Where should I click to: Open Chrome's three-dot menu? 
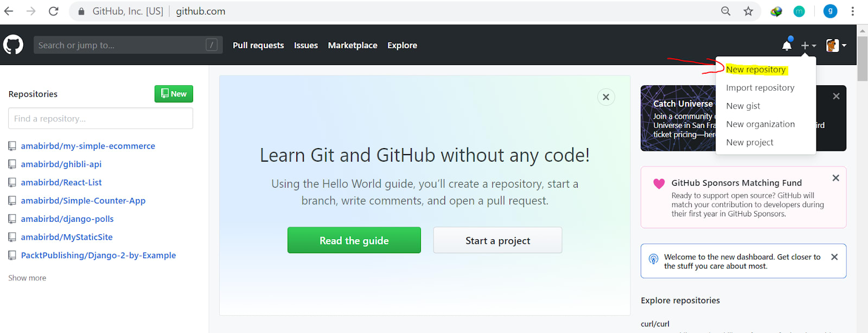pos(852,11)
